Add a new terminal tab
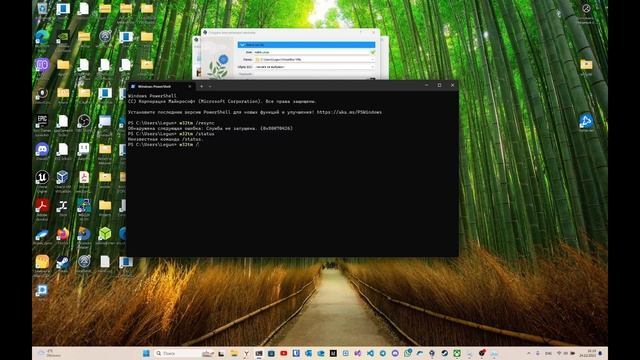640x360 pixels. (x=202, y=86)
